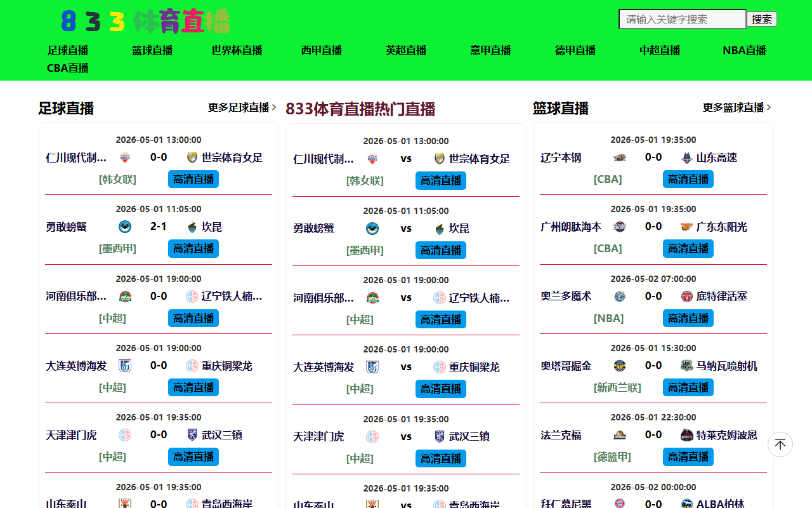Click 高清直播 for 广州朗肽海本 vs 广东东阳光
Screen dimensions: 812x508
(x=688, y=248)
